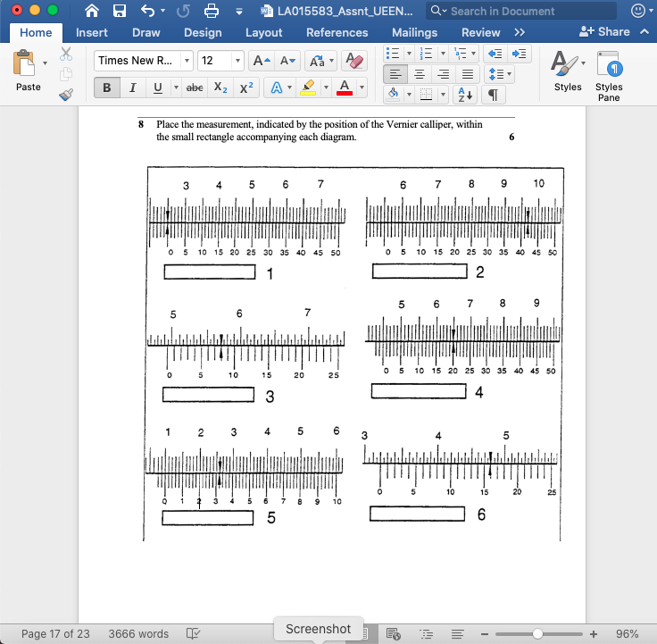This screenshot has height=644, width=657.
Task: Increase the paragraph indent
Action: point(520,54)
